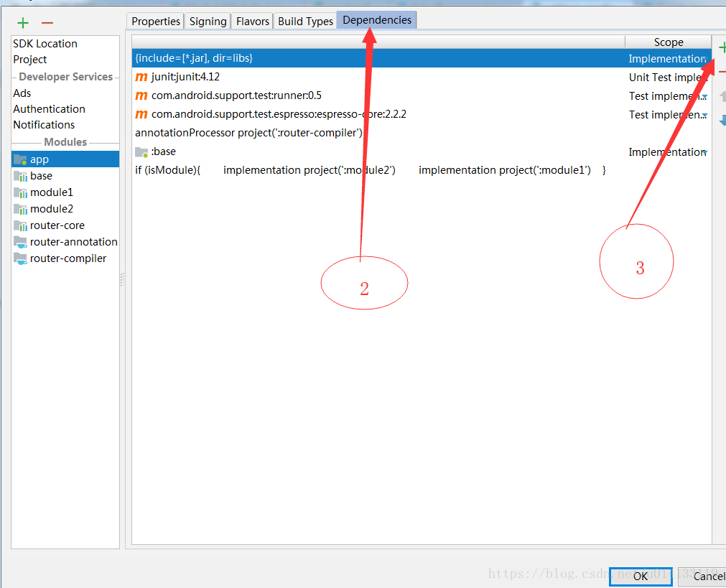Click the router-compiler folder icon
726x588 pixels.
click(x=20, y=258)
